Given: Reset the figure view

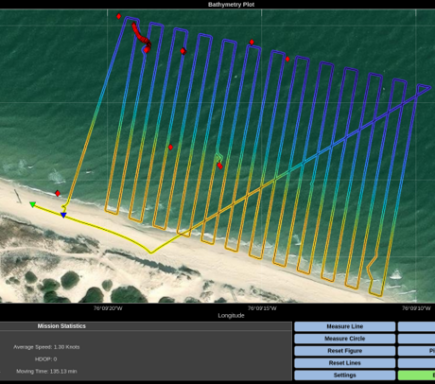Looking at the screenshot, I should pyautogui.click(x=345, y=351).
